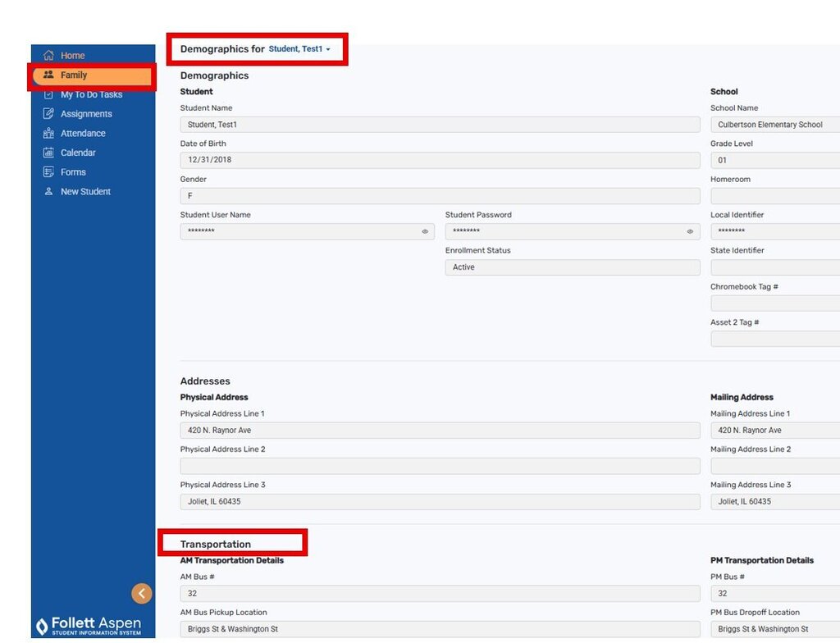
Task: Click the Demographics section heading
Action: click(x=214, y=75)
